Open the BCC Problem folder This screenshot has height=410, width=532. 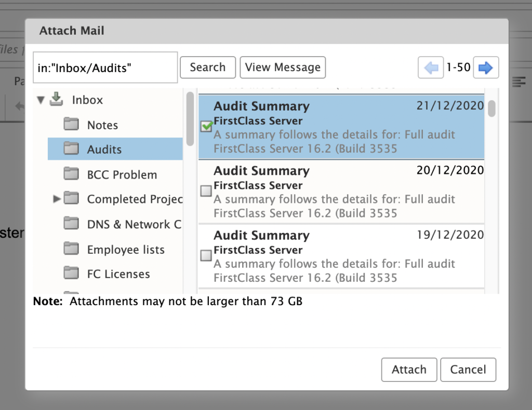122,174
